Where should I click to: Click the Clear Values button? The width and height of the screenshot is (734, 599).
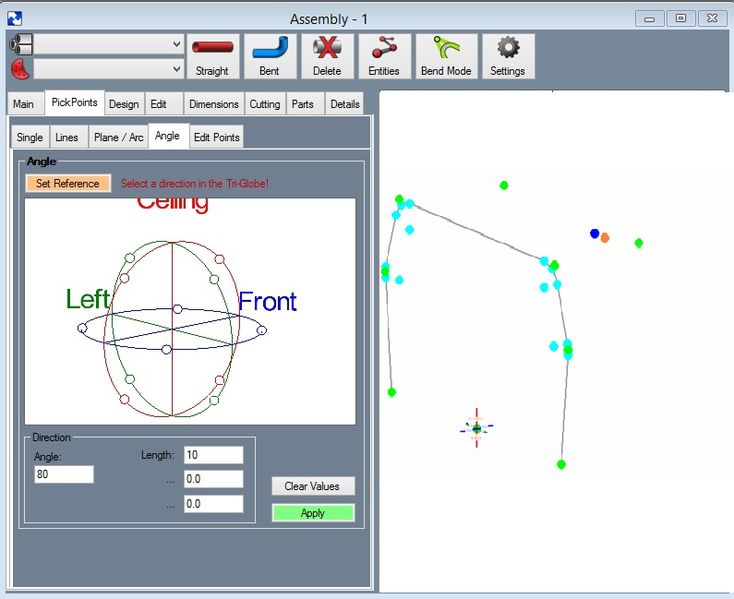(x=313, y=486)
